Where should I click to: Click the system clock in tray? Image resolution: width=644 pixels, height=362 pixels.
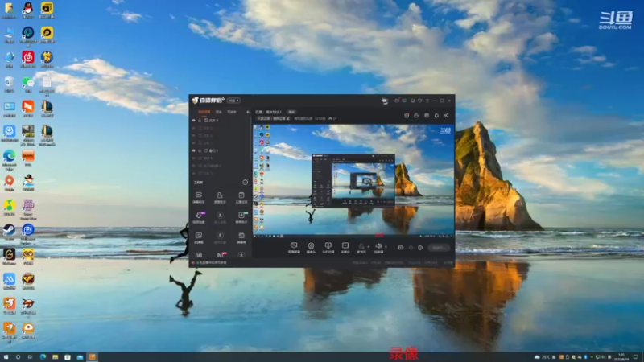621,357
